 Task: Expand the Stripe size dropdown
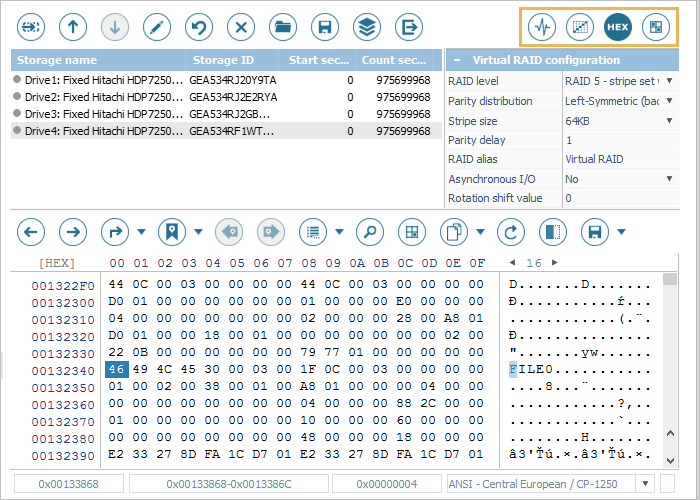[x=668, y=120]
